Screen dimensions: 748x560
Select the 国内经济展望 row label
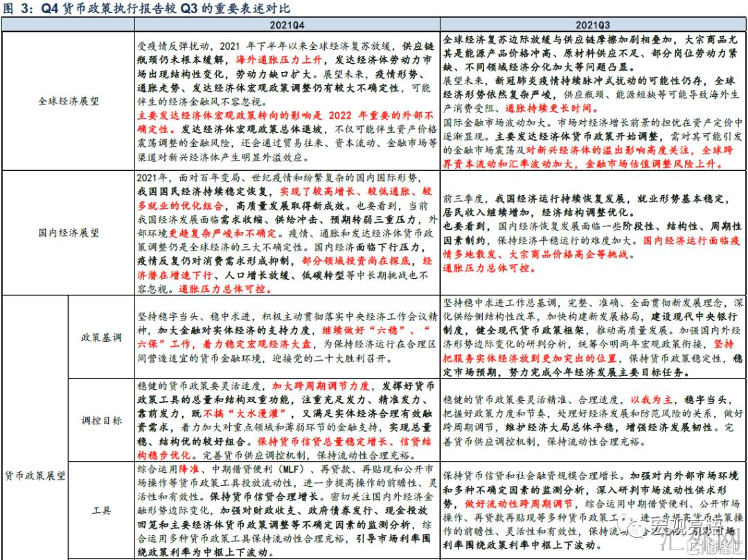tap(68, 233)
